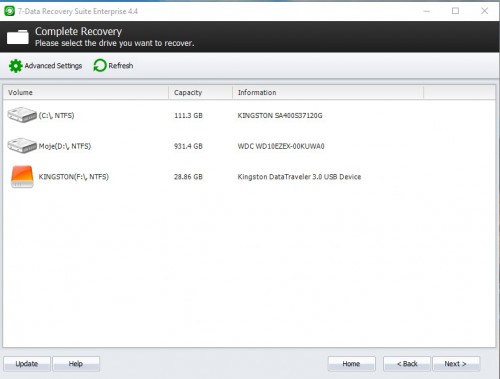500x379 pixels.
Task: Click Kingston DataTraveler 3.0 USB Device text
Action: point(299,177)
